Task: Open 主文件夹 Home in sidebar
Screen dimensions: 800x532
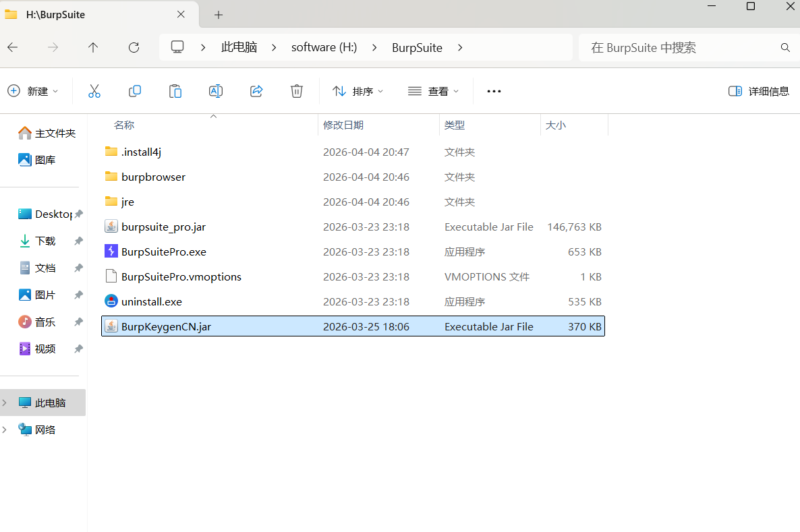Action: (47, 133)
